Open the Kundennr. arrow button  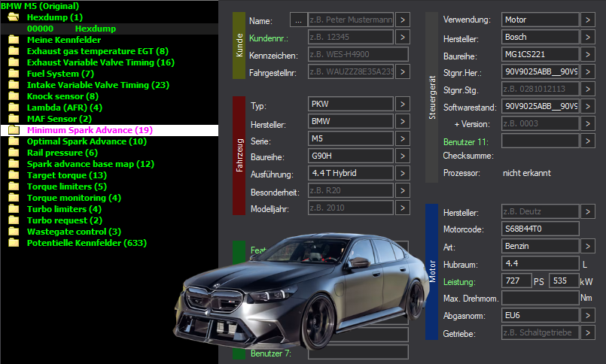point(403,37)
